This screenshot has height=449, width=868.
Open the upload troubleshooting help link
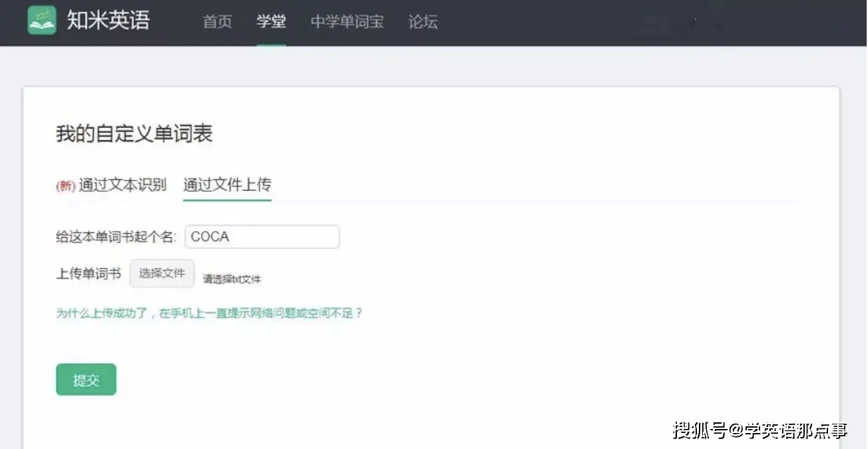[x=208, y=312]
